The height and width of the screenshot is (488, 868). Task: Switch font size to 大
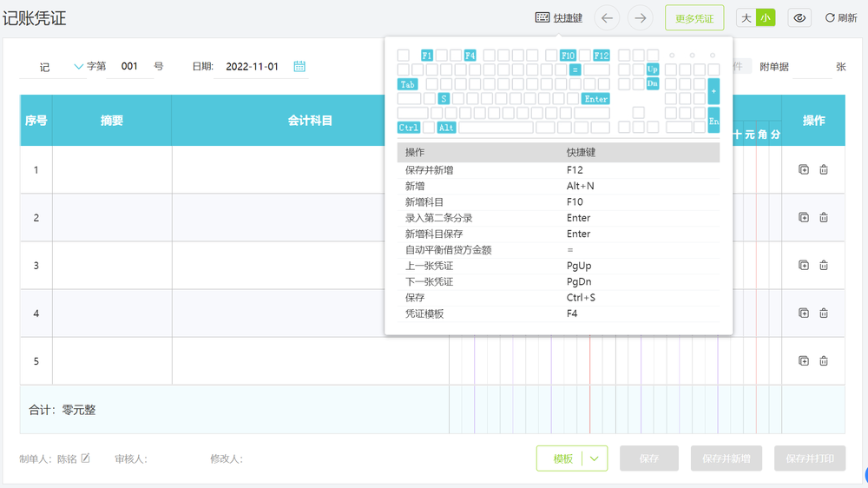[x=746, y=18]
